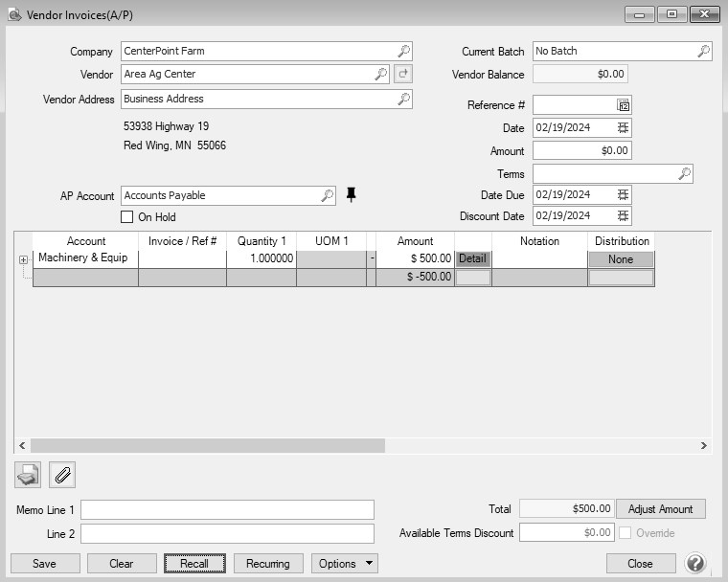Open the Reference # sequence number icon
728x582 pixels.
coord(623,105)
